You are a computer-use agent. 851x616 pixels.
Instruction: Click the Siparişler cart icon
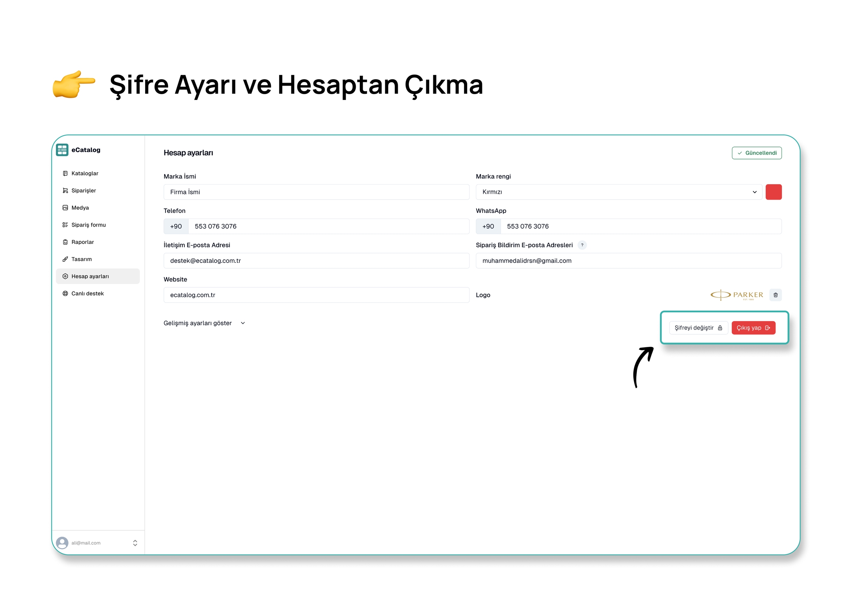tap(65, 191)
